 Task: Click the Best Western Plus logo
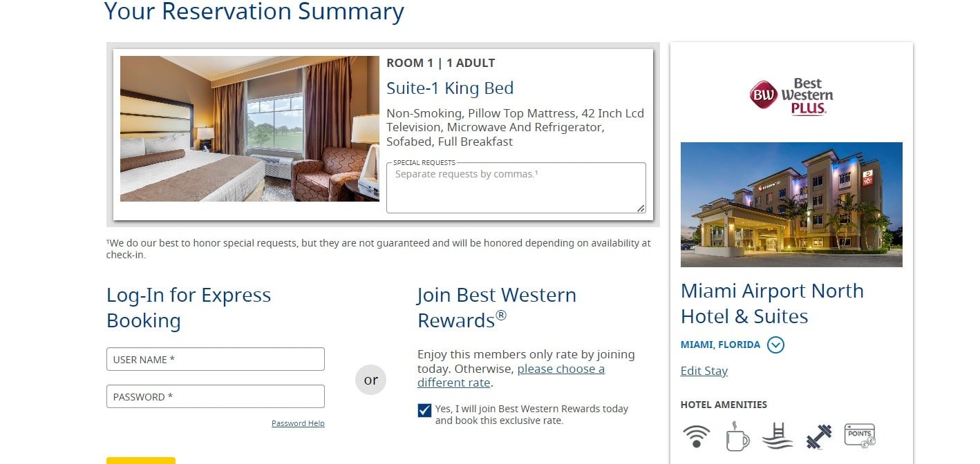[792, 95]
